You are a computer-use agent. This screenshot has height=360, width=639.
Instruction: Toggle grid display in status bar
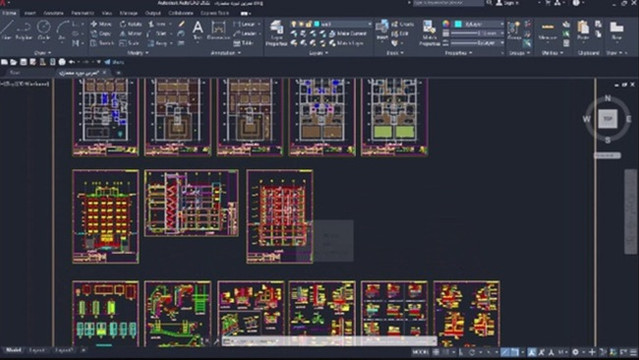[x=436, y=352]
